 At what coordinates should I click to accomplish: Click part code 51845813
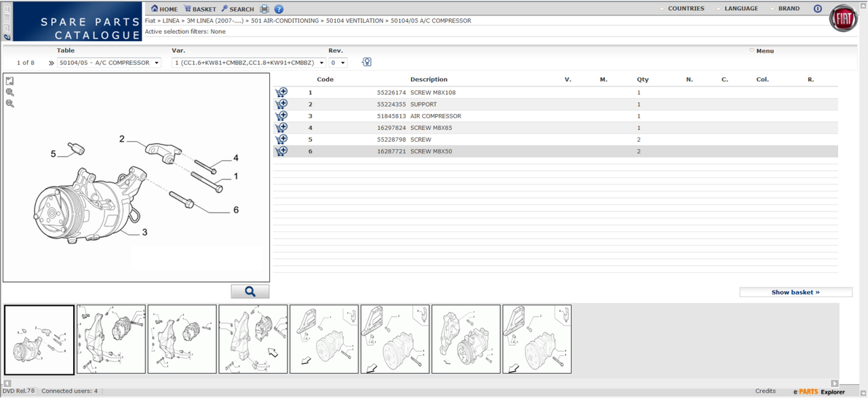391,116
